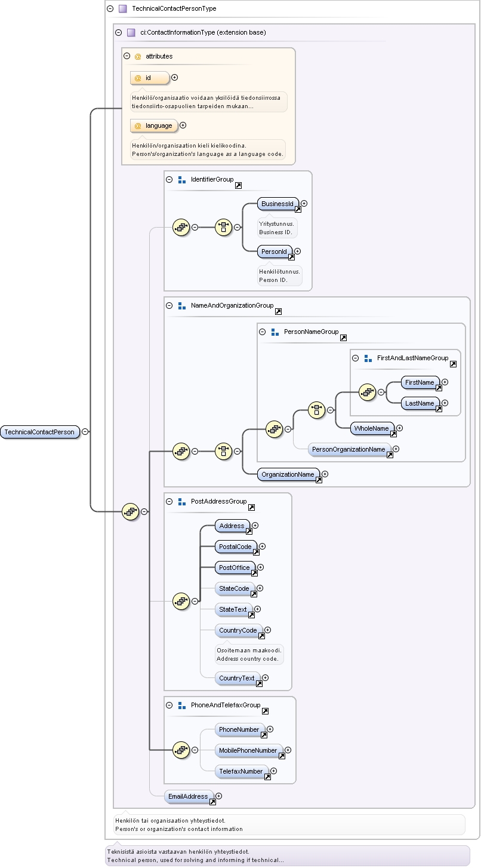Collapse the attributes section
This screenshot has height=868, width=481.
[127, 56]
